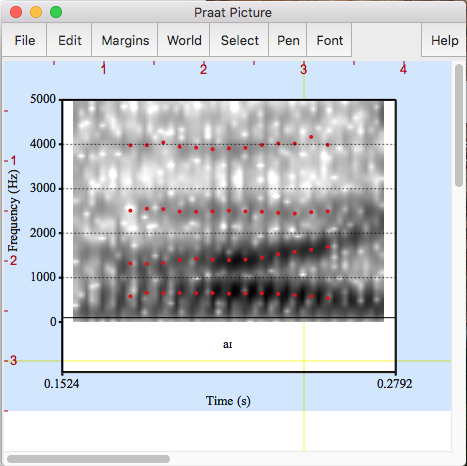Click ruler mark 2 on left ruler

point(13,261)
